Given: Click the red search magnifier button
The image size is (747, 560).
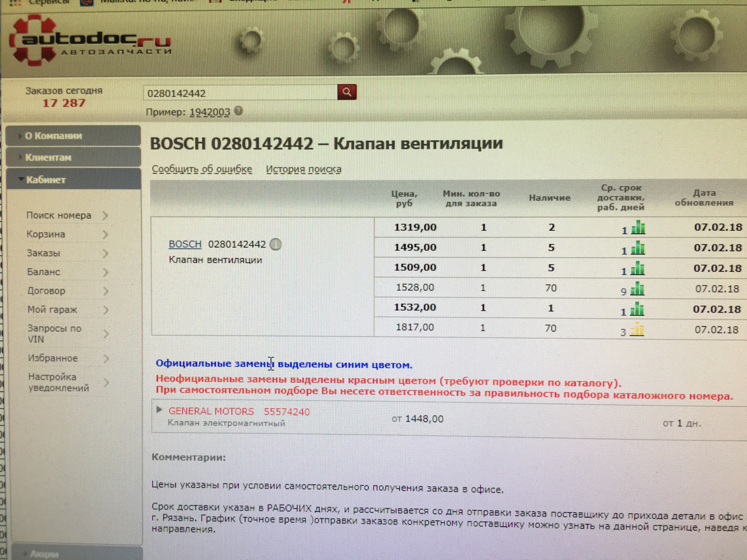Looking at the screenshot, I should pyautogui.click(x=347, y=92).
